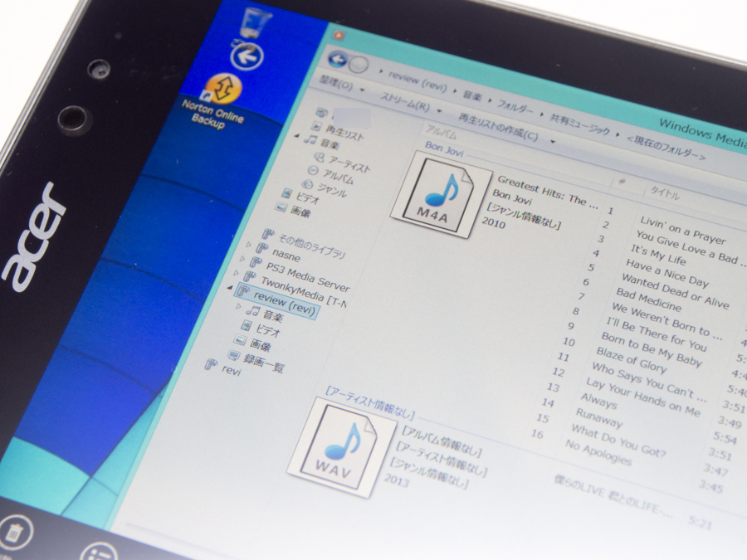Select track Wanted Dead or Alive
This screenshot has height=560, width=747.
click(x=675, y=291)
